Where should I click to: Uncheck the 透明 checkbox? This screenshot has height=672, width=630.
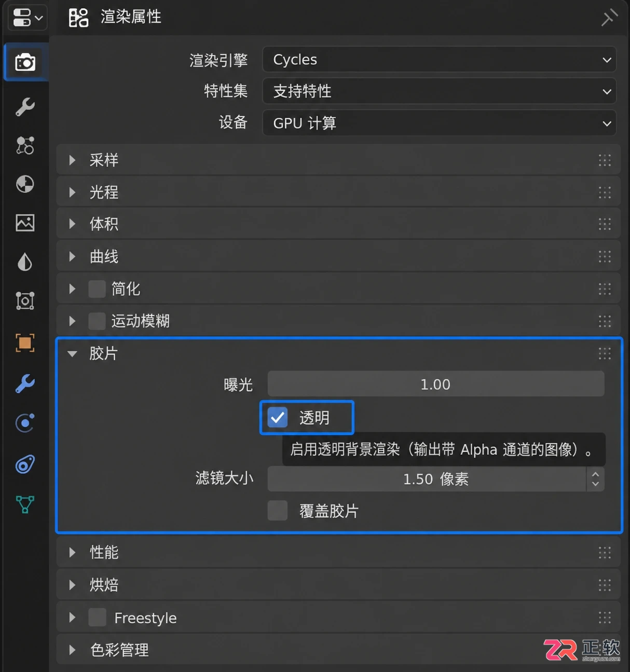[278, 417]
